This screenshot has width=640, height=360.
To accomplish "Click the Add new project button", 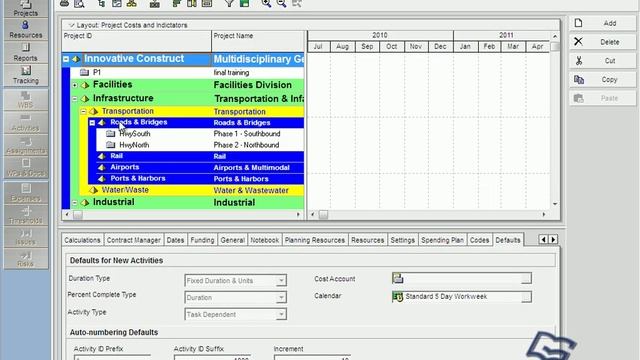I will tap(602, 23).
